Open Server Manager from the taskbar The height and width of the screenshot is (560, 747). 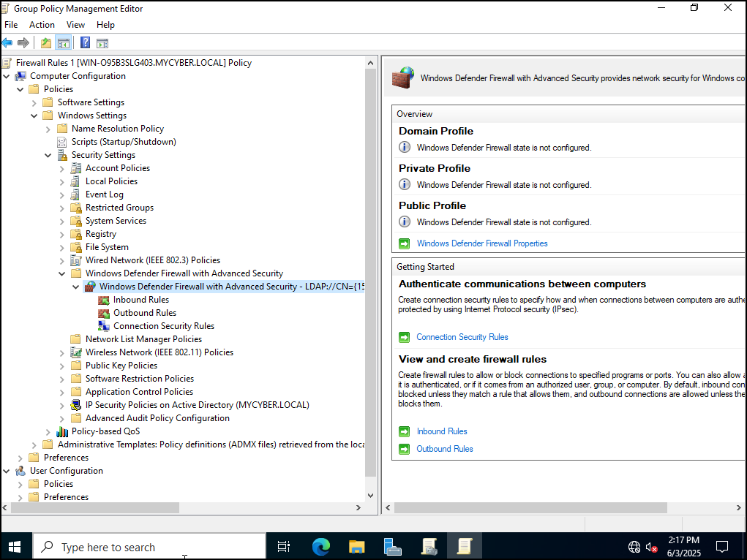click(x=393, y=547)
